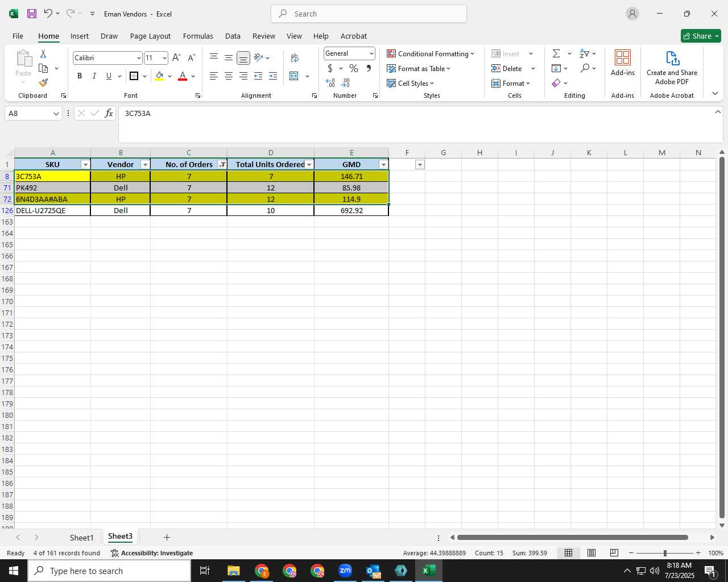The image size is (728, 582).
Task: Click the Share button
Action: click(701, 36)
